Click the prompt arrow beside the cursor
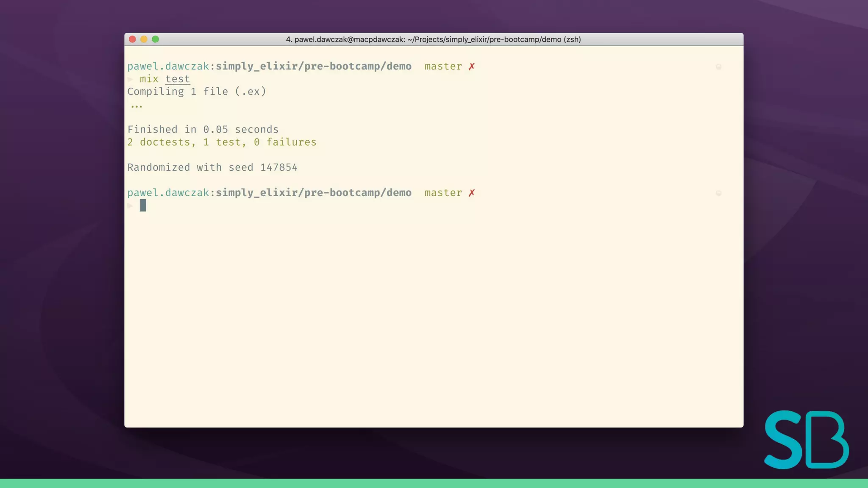The image size is (868, 488). [x=130, y=206]
